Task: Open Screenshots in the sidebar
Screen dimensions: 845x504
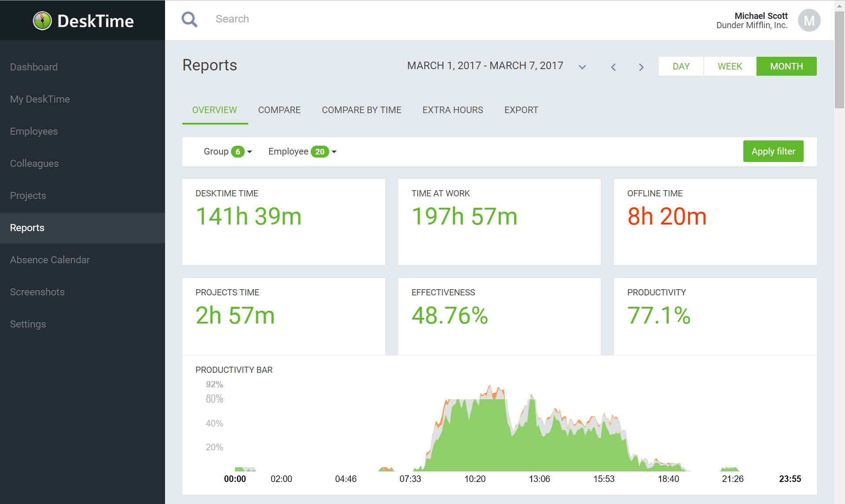Action: [x=82, y=292]
